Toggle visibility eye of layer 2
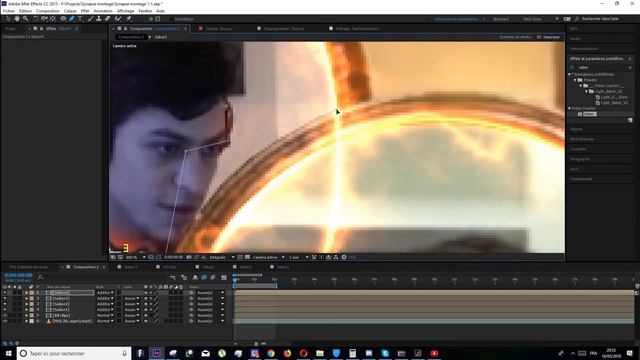640x360 pixels. (x=5, y=298)
